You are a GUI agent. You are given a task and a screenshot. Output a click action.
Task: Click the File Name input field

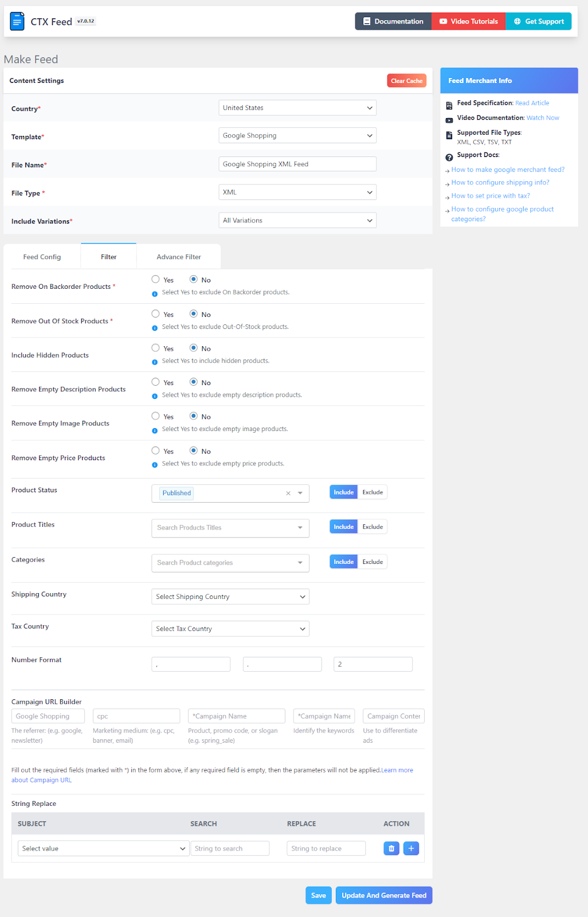coord(297,164)
